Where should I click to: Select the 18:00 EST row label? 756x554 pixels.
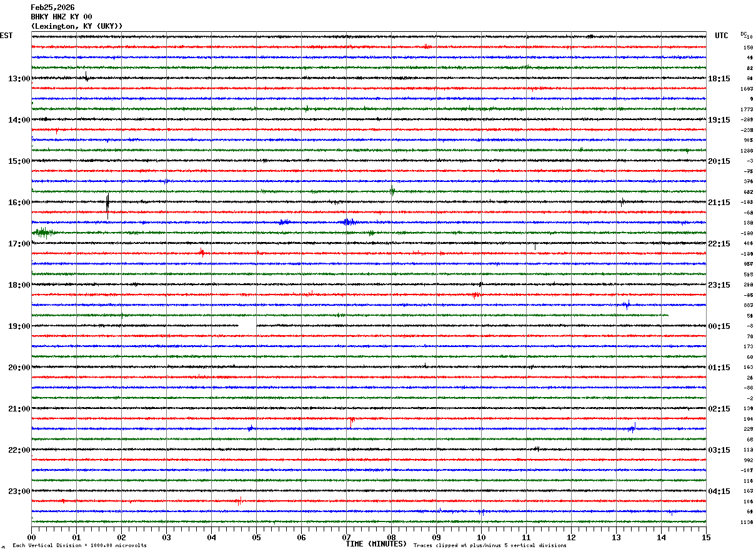coord(19,285)
